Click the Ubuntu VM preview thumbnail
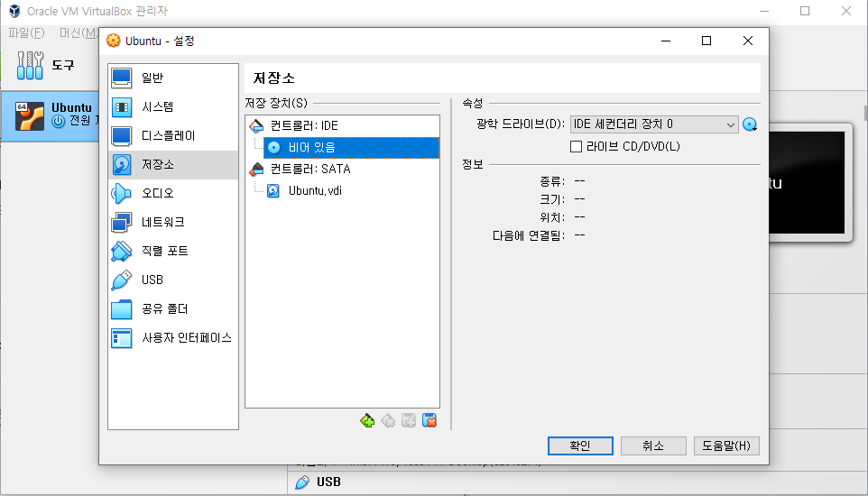 810,183
